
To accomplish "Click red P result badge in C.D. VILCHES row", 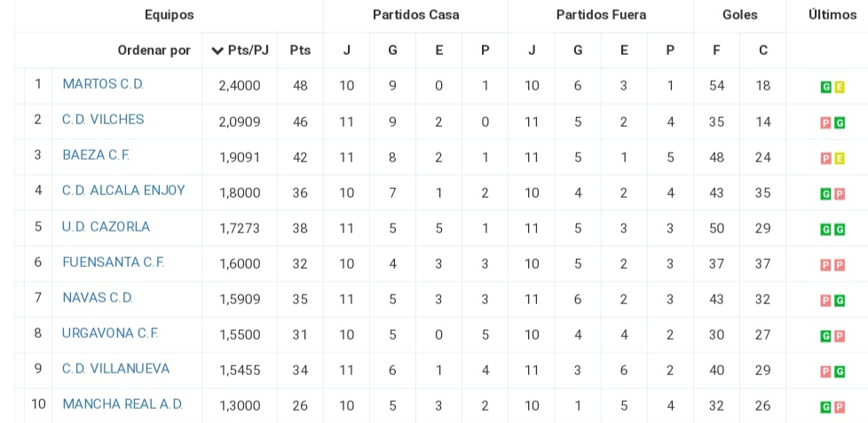I will tap(825, 122).
